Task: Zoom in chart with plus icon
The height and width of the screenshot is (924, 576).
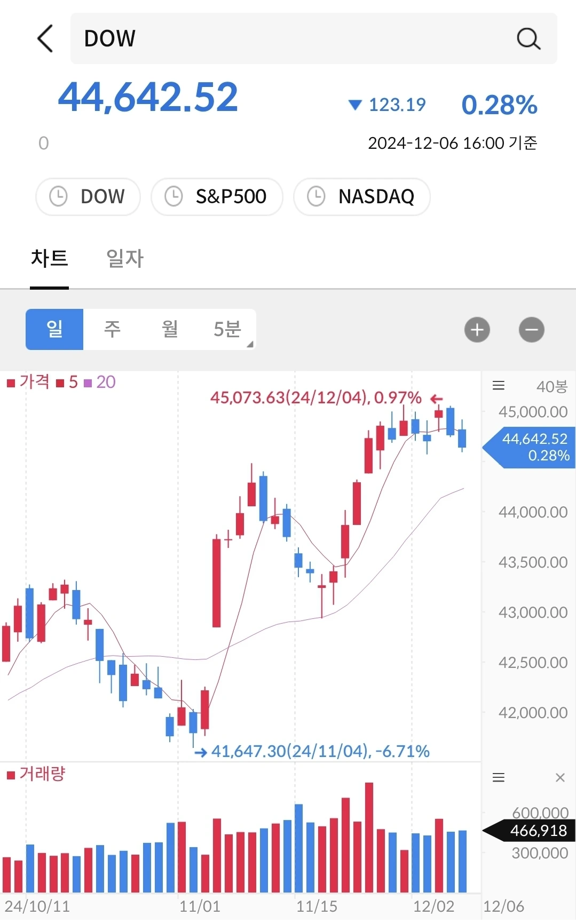Action: [477, 330]
